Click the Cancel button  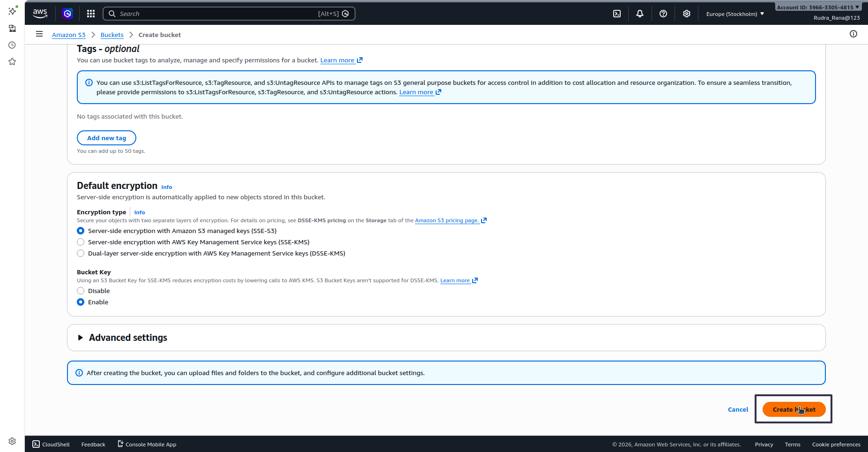738,409
